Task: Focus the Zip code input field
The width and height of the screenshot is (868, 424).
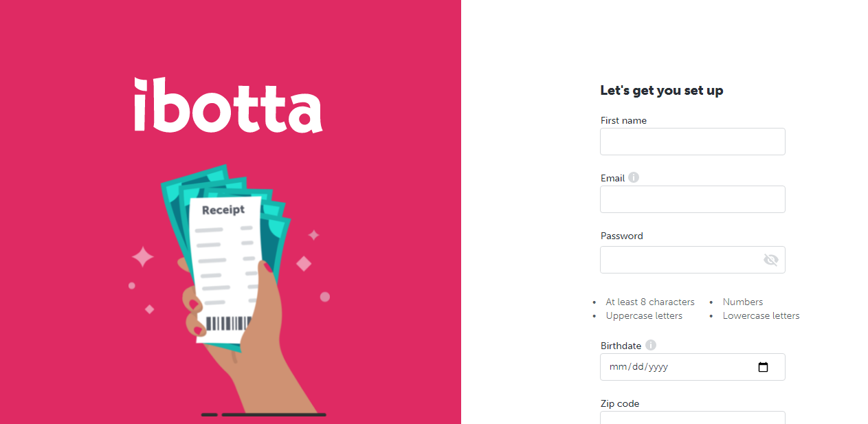Action: [693, 418]
